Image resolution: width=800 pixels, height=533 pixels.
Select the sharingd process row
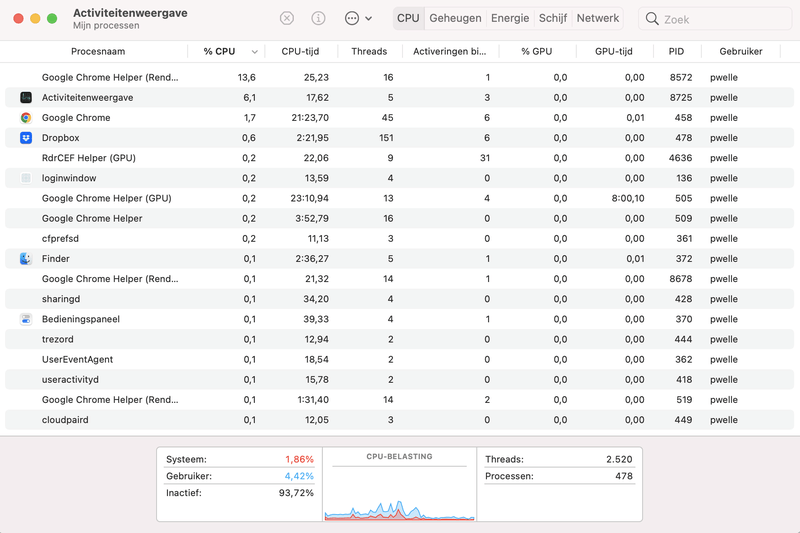[399, 299]
